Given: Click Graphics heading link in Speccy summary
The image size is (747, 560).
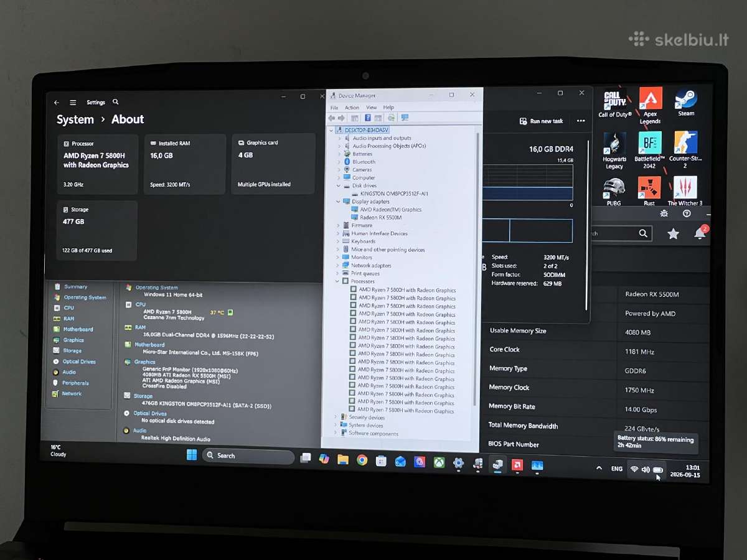Looking at the screenshot, I should pyautogui.click(x=144, y=362).
